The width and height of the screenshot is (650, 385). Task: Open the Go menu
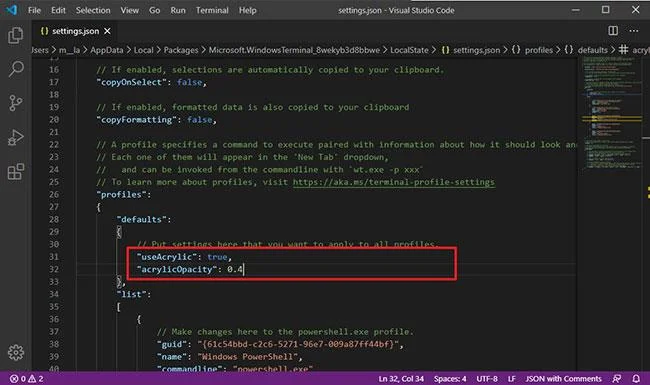pyautogui.click(x=154, y=10)
